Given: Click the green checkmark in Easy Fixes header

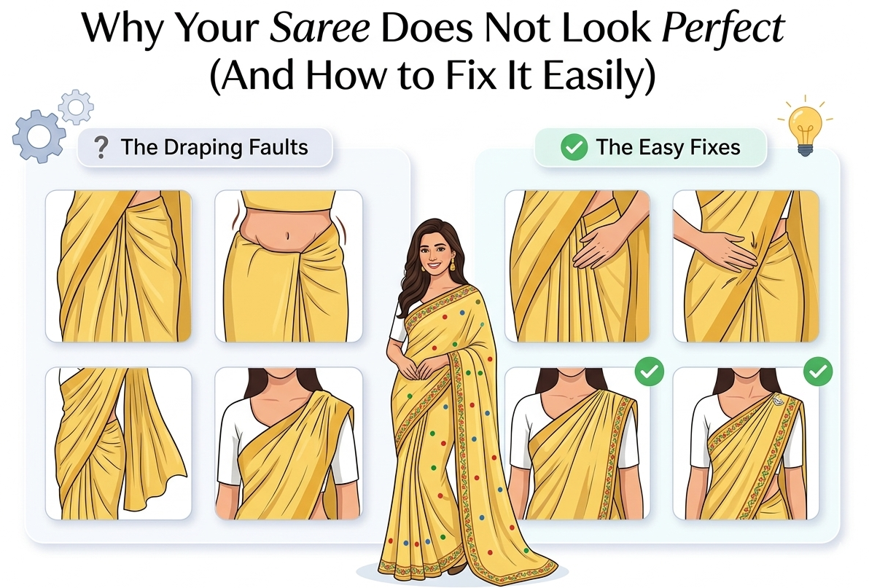Looking at the screenshot, I should point(574,147).
